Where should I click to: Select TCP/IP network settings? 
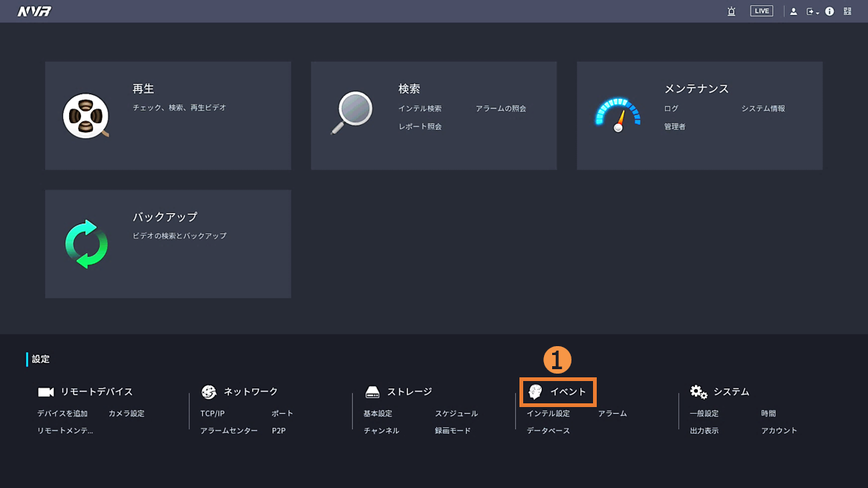coord(213,413)
